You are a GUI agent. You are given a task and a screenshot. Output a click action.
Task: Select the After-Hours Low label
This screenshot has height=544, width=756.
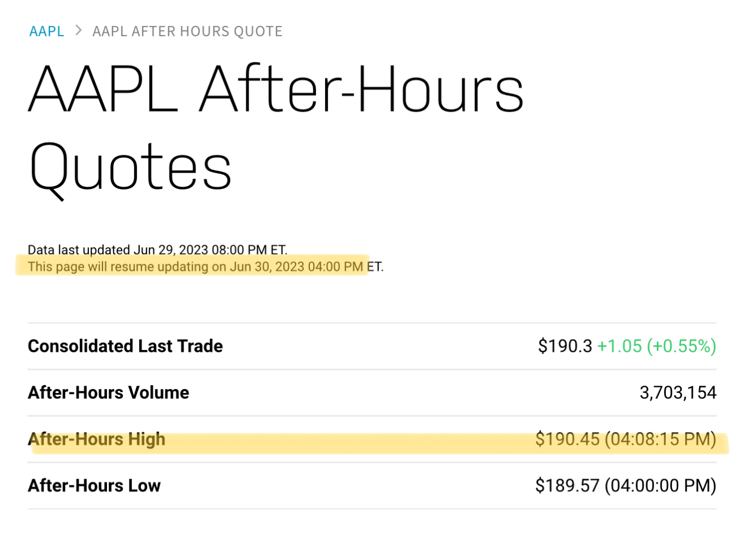point(95,485)
